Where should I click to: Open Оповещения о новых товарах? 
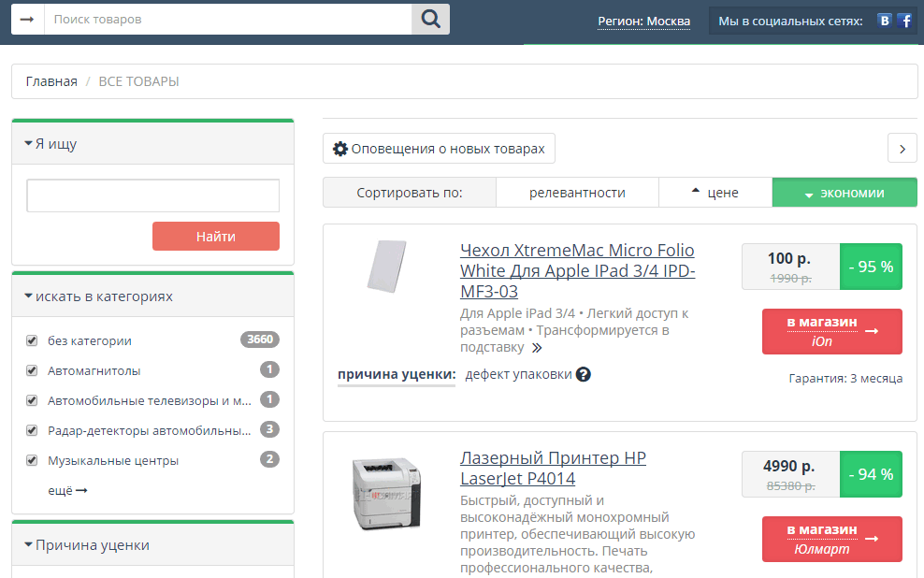point(439,149)
